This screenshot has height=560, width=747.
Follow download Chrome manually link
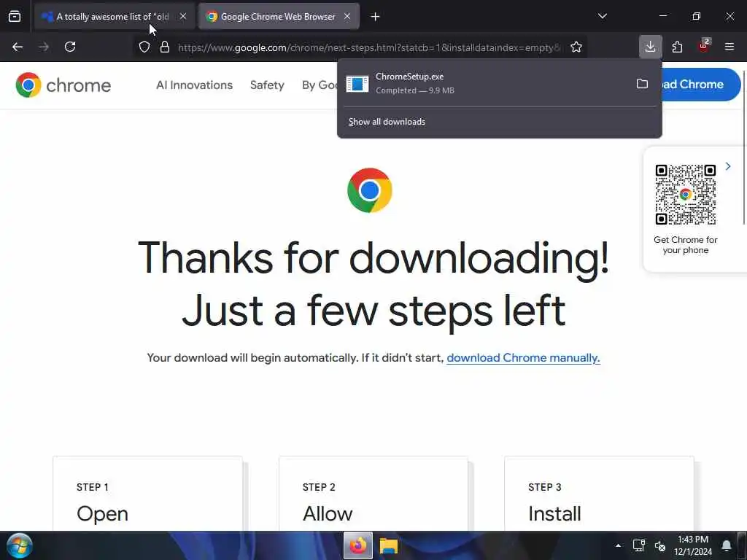click(x=523, y=357)
